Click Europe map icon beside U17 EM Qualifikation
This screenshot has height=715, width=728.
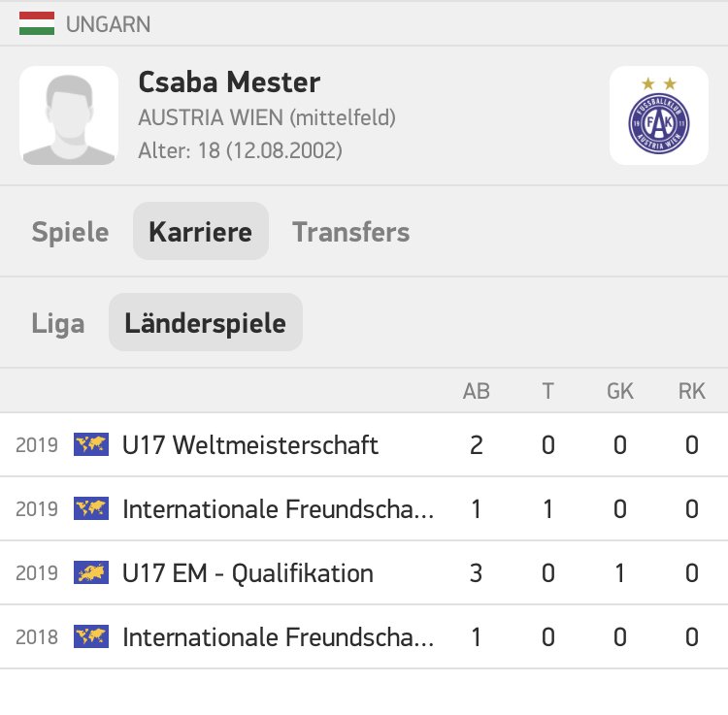pos(91,572)
